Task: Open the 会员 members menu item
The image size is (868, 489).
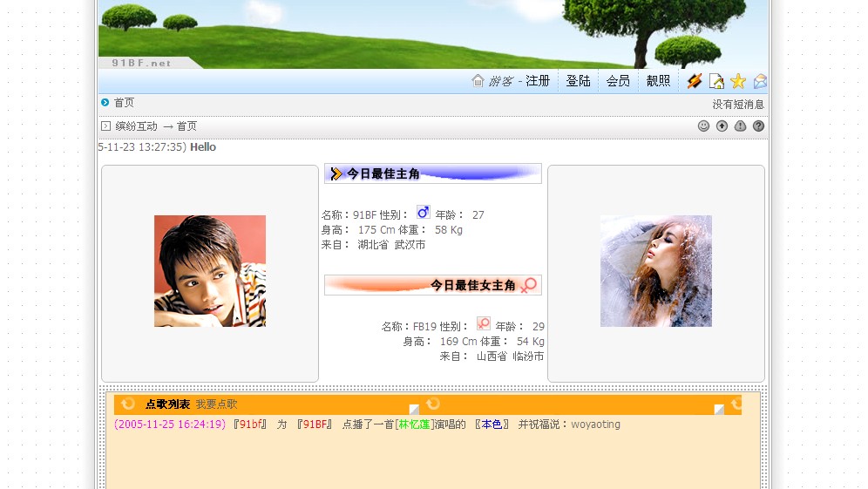Action: pos(618,81)
